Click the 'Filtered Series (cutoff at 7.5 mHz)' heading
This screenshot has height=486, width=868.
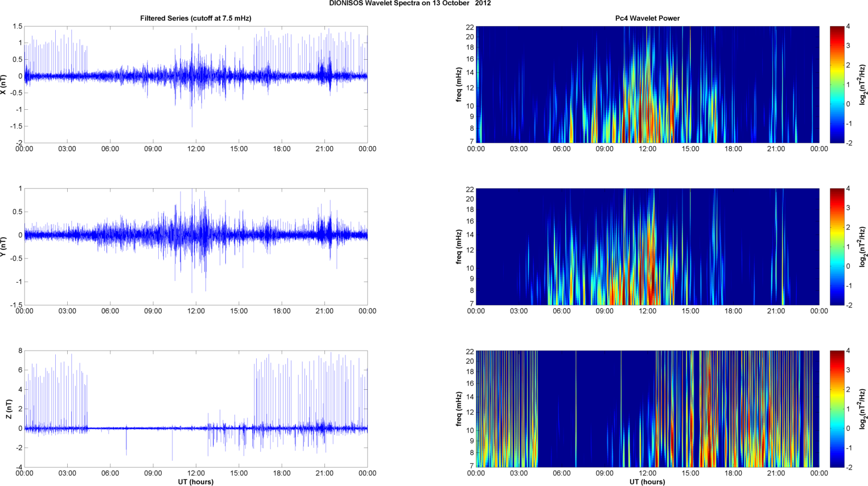click(195, 18)
